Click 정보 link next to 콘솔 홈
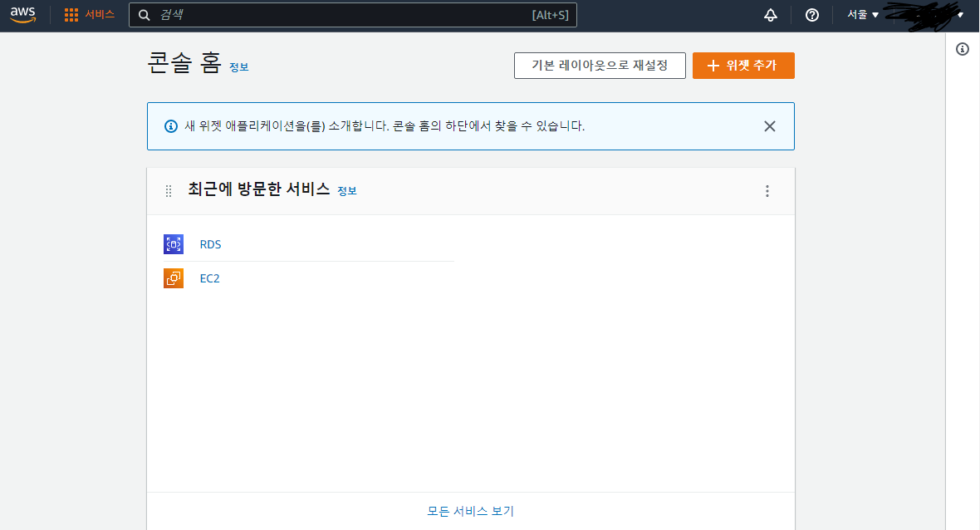Viewport: 980px width, 530px height. 238,67
